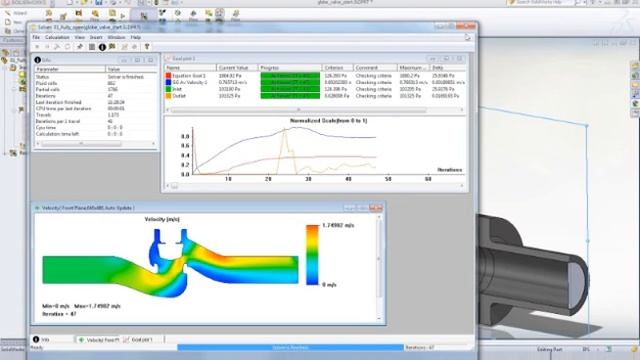Click the Max=1.74982 m/s text in plot
The image size is (640, 360).
97,306
